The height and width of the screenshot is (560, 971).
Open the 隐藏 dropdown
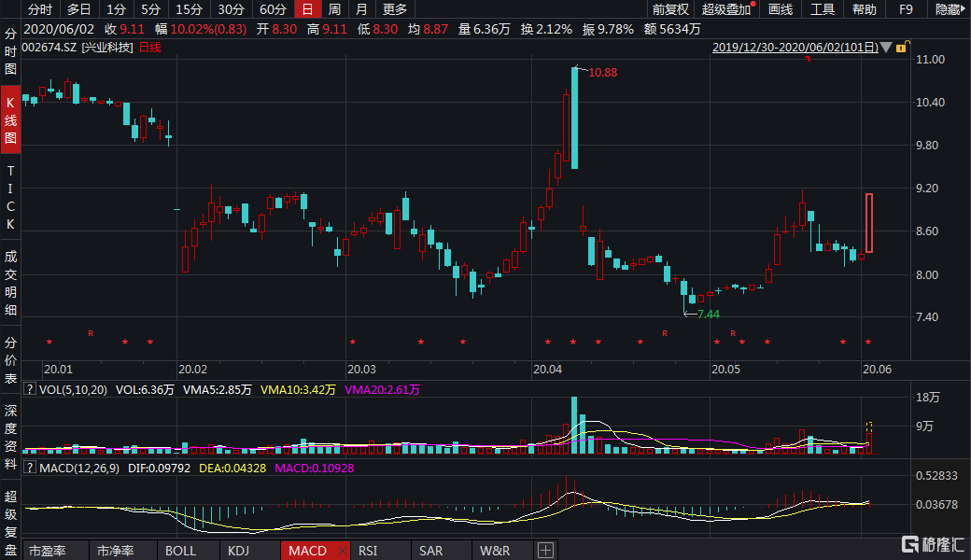click(x=950, y=9)
